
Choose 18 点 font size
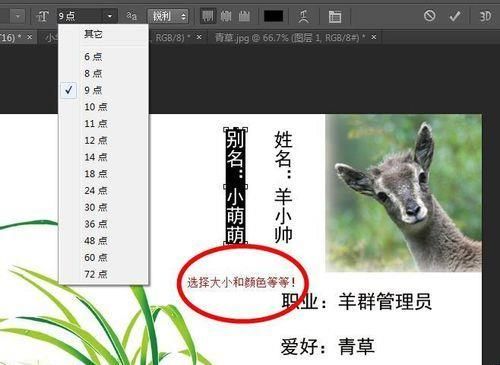coord(103,174)
